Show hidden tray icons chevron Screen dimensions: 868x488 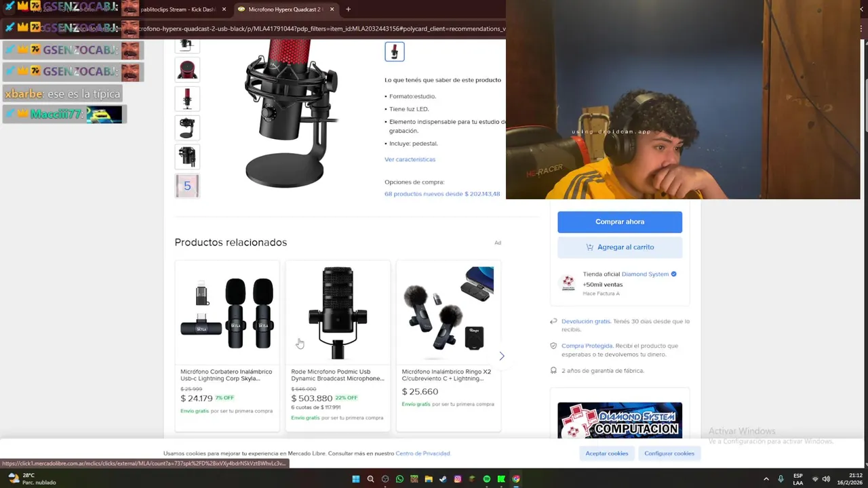pyautogui.click(x=766, y=479)
